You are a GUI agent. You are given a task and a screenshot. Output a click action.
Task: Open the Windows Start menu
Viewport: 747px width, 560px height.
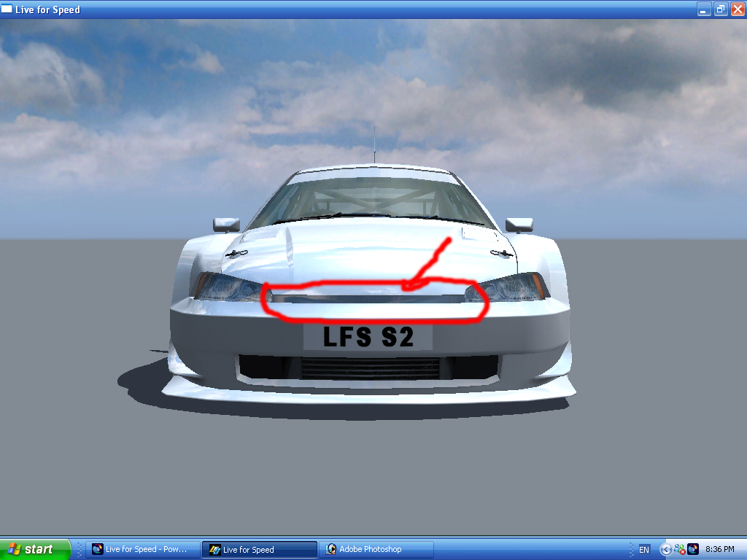[x=35, y=549]
